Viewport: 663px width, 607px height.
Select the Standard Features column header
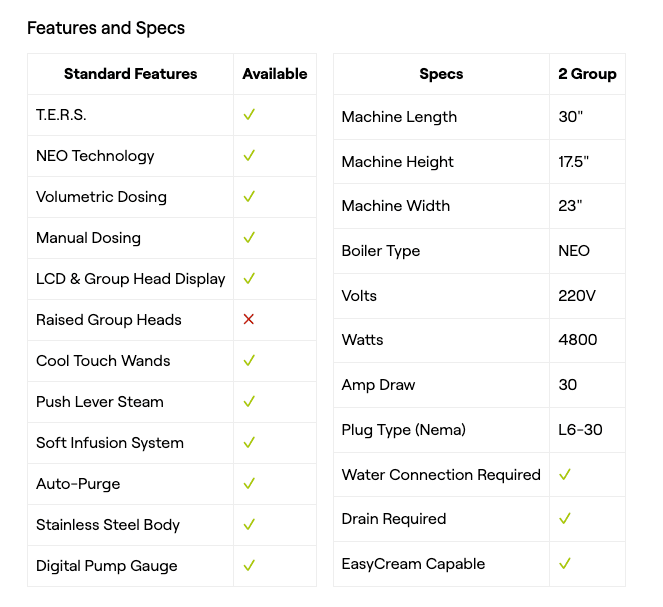(x=131, y=74)
